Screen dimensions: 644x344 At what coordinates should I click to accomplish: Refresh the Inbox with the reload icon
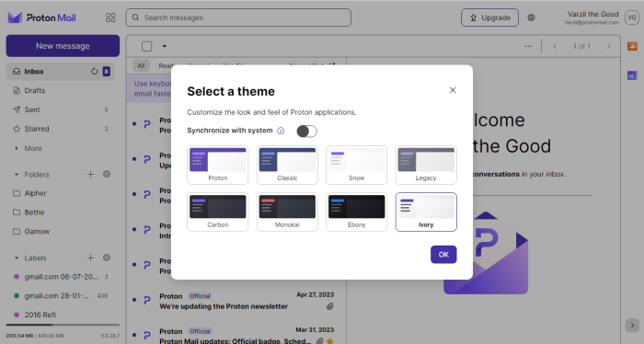tap(94, 72)
